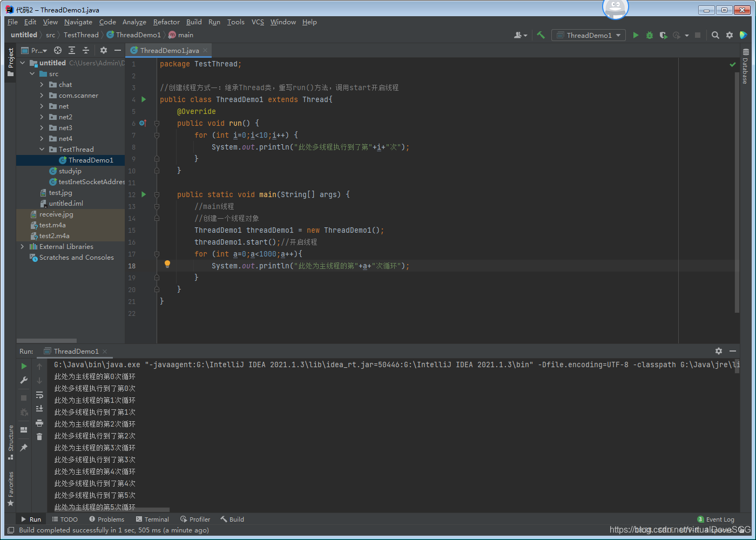756x540 pixels.
Task: Open the ThreadDemo1 run configuration dropdown
Action: 589,35
